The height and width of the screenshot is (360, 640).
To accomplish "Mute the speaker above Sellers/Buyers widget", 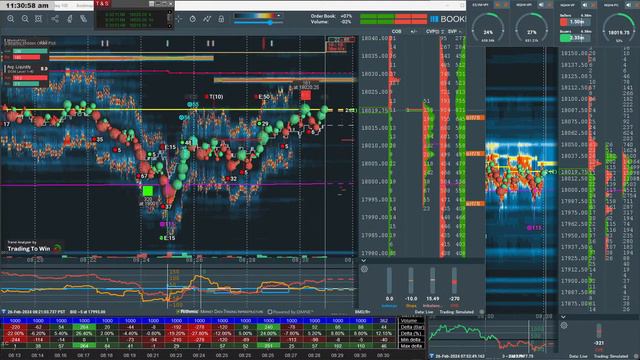I will click(585, 5).
